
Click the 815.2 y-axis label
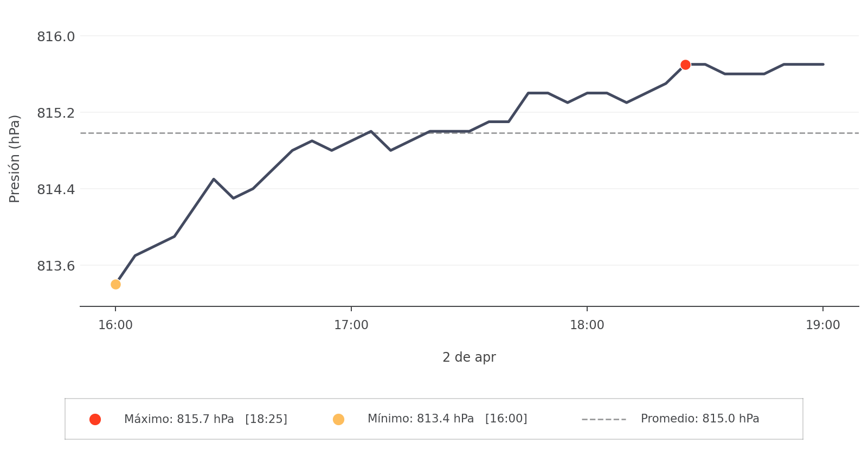56,113
